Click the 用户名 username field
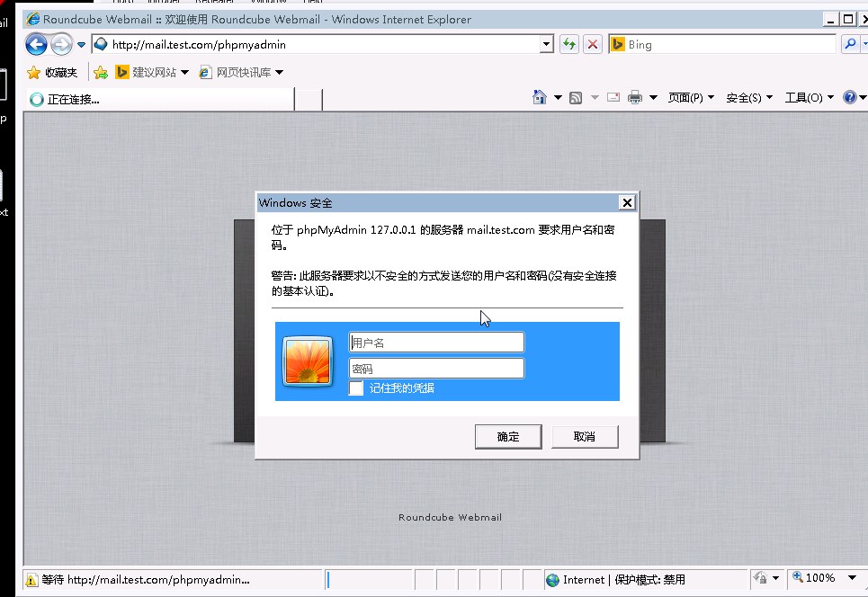This screenshot has width=868, height=597. click(x=436, y=343)
